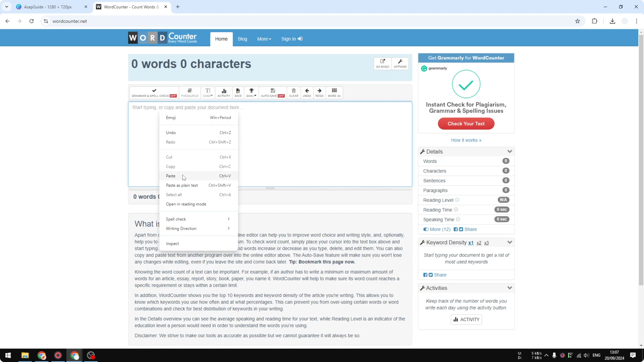This screenshot has width=644, height=362.
Task: Click Speaking Time help icon
Action: pyautogui.click(x=458, y=219)
